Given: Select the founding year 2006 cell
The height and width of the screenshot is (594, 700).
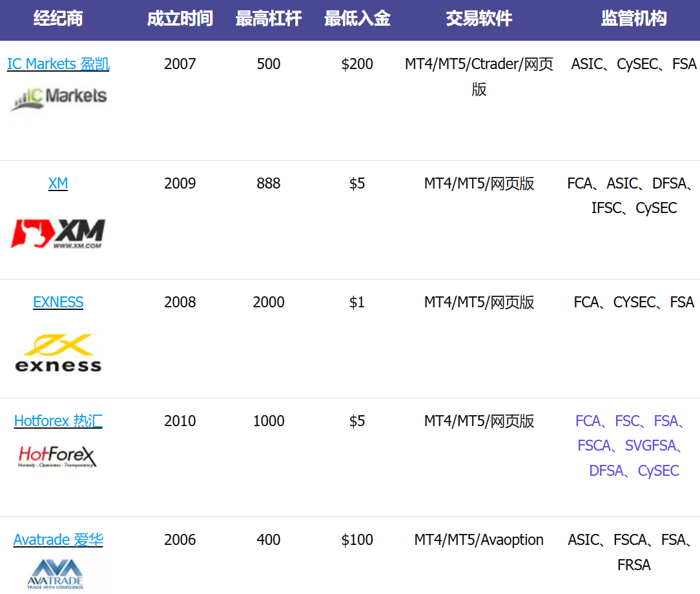Looking at the screenshot, I should pos(180,540).
